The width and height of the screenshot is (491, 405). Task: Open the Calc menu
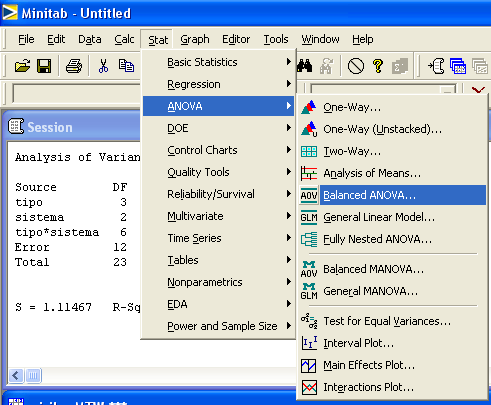click(x=124, y=39)
